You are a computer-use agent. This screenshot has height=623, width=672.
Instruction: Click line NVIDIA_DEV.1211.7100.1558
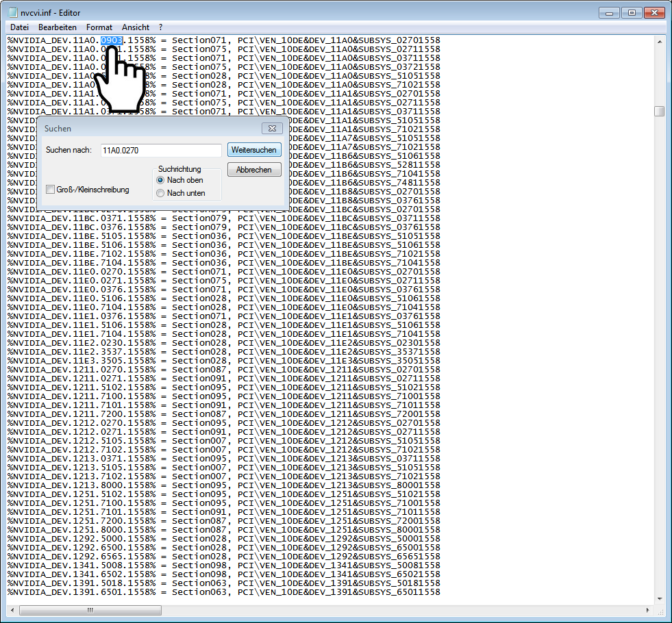(224, 396)
